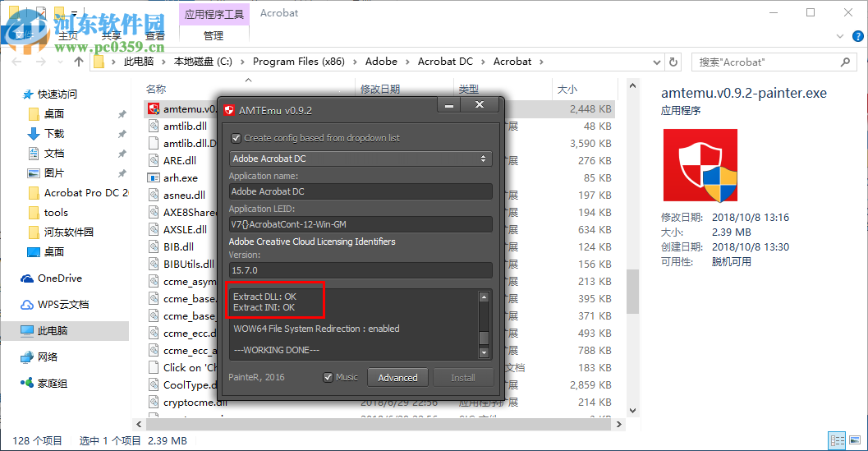Sort by the 名称 column header
The height and width of the screenshot is (451, 868).
tap(156, 89)
